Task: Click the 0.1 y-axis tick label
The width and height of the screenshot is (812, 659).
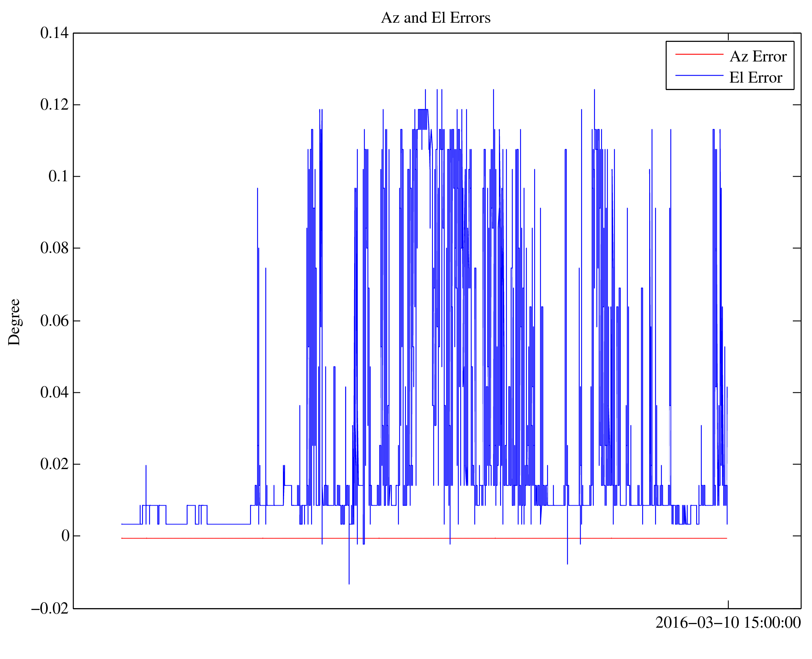Action: [58, 177]
